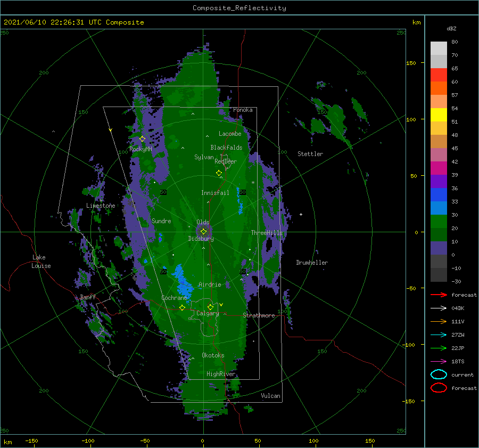Click the yellow diamond marker near Cochrane
479x448 pixels.
[x=182, y=307]
